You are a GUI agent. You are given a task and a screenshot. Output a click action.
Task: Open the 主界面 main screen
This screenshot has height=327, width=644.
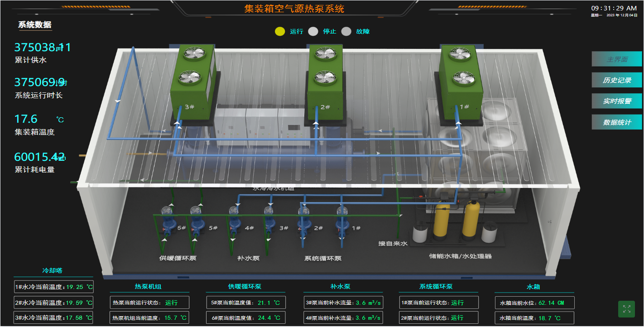tap(617, 59)
